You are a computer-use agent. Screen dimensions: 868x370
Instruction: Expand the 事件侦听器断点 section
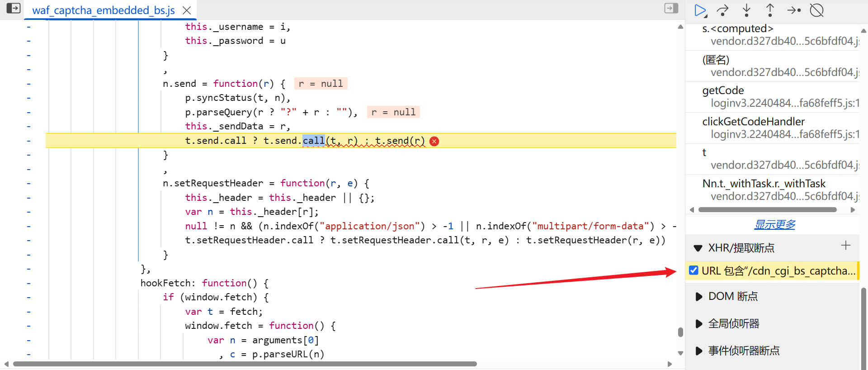tap(699, 351)
